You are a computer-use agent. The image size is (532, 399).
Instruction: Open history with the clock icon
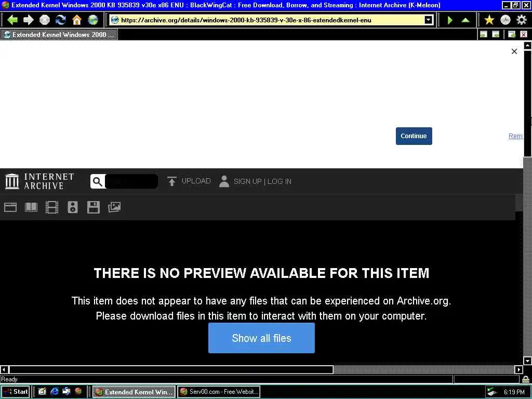506,20
